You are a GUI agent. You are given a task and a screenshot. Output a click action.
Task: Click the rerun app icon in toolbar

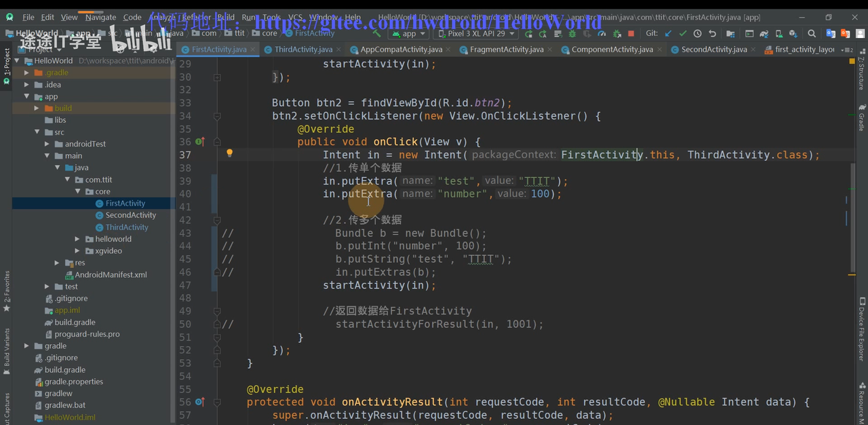click(528, 33)
